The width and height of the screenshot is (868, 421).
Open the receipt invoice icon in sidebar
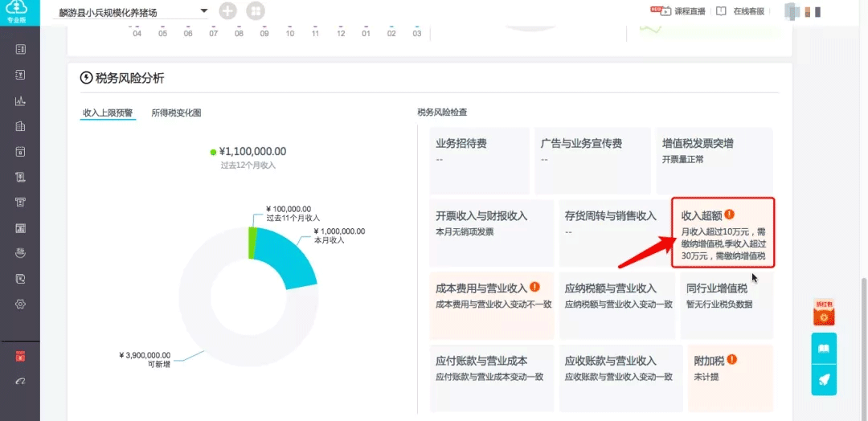tap(20, 177)
